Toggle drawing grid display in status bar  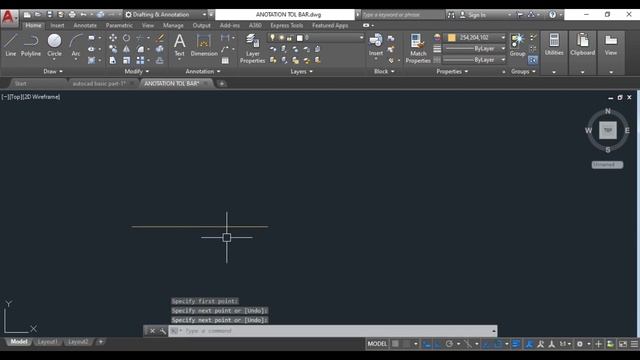[x=395, y=344]
